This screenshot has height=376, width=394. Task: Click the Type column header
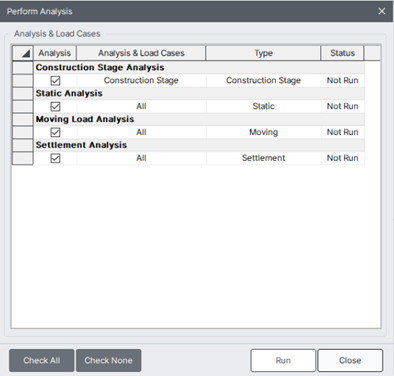263,53
